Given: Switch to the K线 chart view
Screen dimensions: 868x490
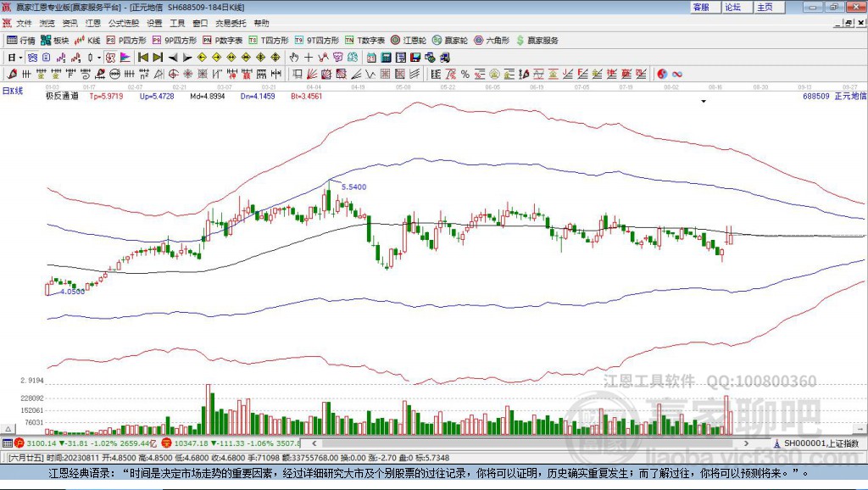Looking at the screenshot, I should (87, 41).
